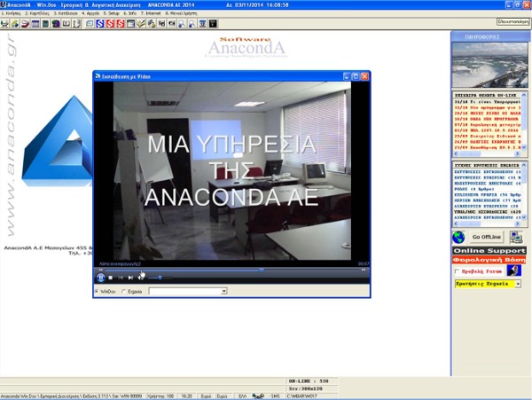
Task: Click the second red S toolbar icon
Action: (x=121, y=23)
